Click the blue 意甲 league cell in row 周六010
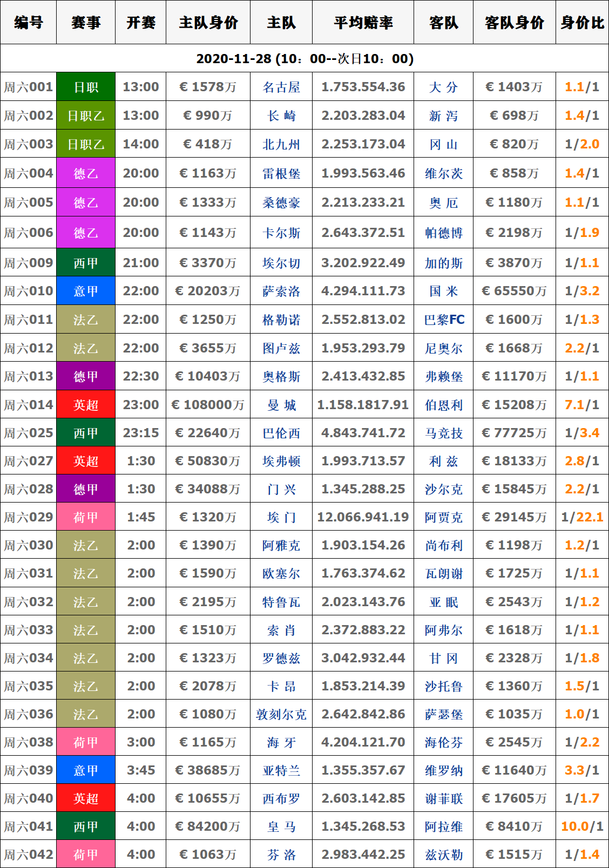The height and width of the screenshot is (868, 609). tap(86, 291)
